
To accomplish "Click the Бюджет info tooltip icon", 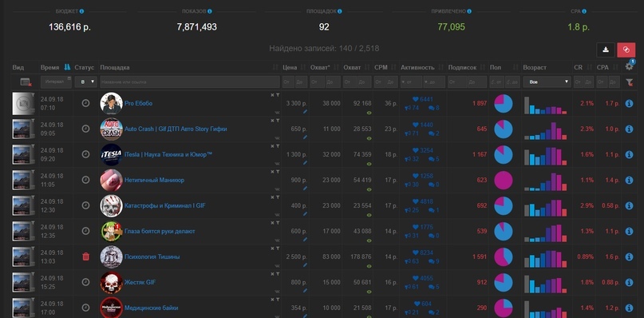I will pos(81,11).
